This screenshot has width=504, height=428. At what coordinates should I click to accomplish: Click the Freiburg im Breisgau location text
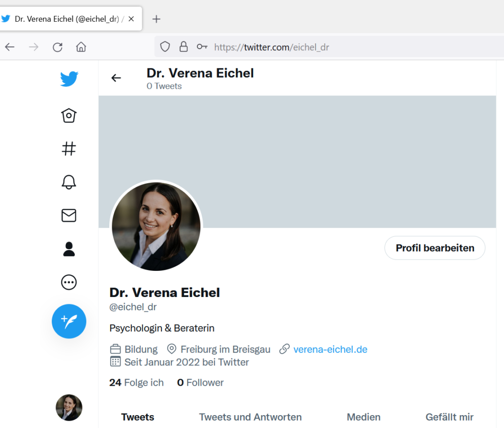click(225, 349)
